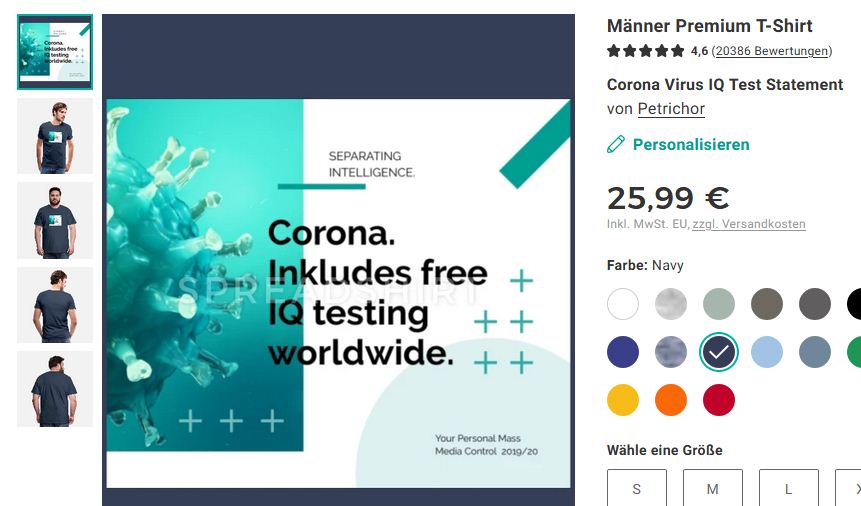Image resolution: width=861 pixels, height=506 pixels.
Task: Select the white color swatch
Action: tap(623, 304)
